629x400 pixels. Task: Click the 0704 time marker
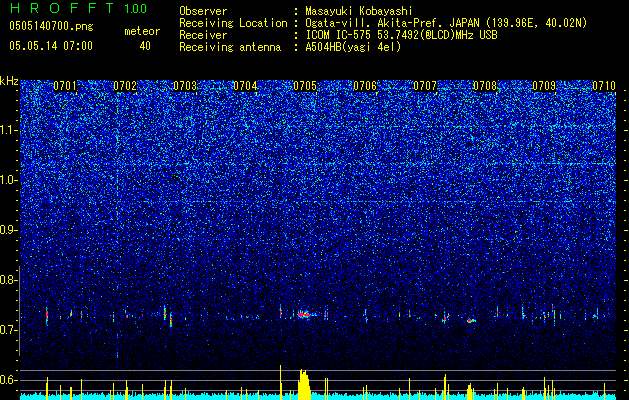(245, 86)
